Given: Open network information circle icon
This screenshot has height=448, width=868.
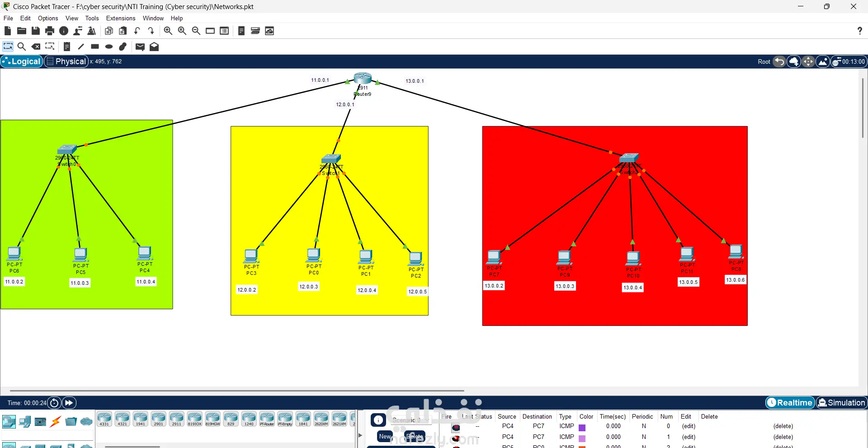Looking at the screenshot, I should click(x=64, y=31).
